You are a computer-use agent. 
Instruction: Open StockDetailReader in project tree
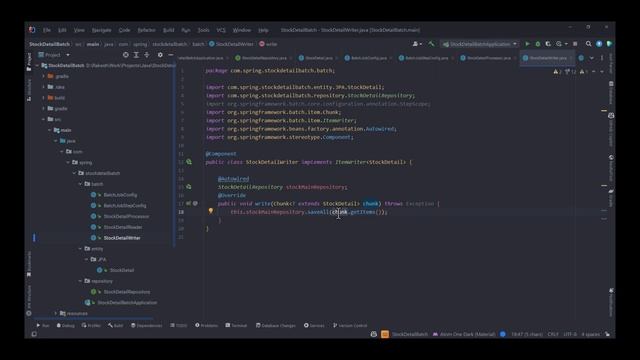(x=123, y=227)
